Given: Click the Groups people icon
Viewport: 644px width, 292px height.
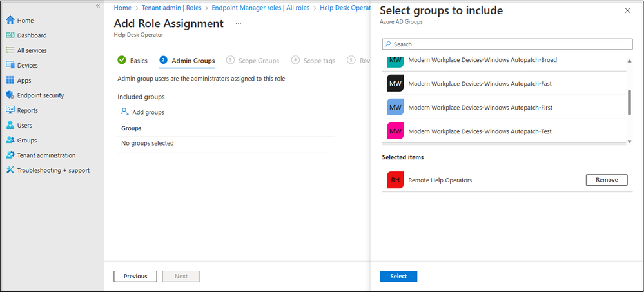Looking at the screenshot, I should click(10, 140).
